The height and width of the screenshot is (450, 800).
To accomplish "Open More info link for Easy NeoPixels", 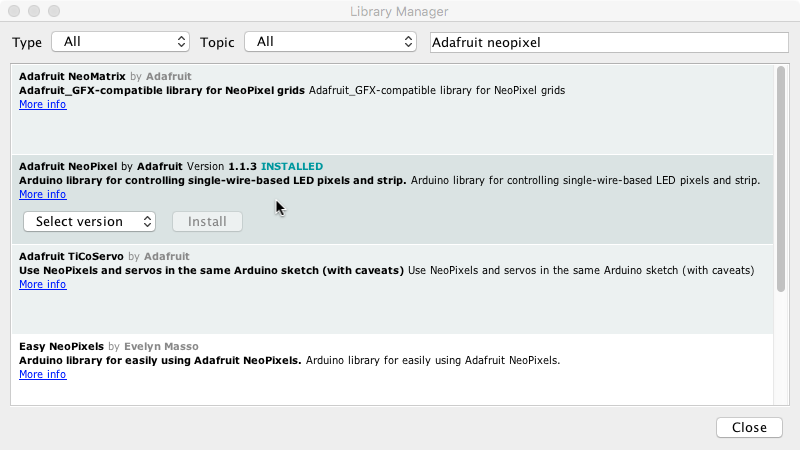I will [42, 374].
